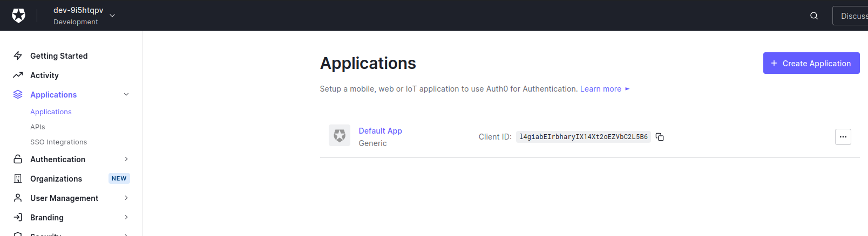Viewport: 868px width, 236px height.
Task: Expand the User Management section chevron
Action: [x=126, y=198]
